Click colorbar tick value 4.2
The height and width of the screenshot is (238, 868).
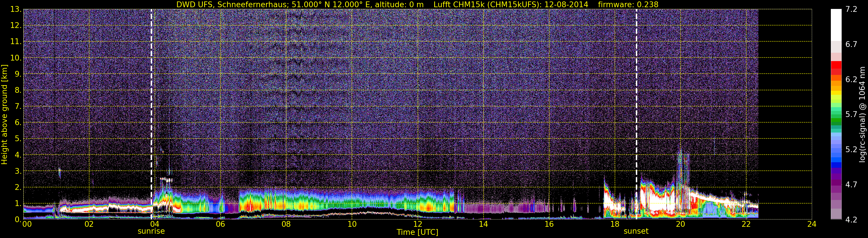pyautogui.click(x=851, y=220)
